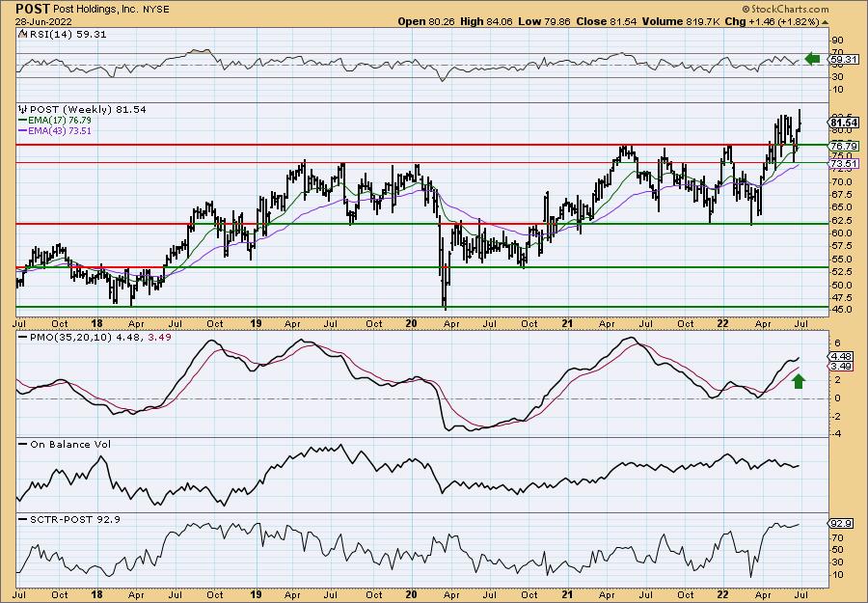Screen dimensions: 868x603
Task: Click the EMA(17) 76.79 legend text
Action: 60,121
